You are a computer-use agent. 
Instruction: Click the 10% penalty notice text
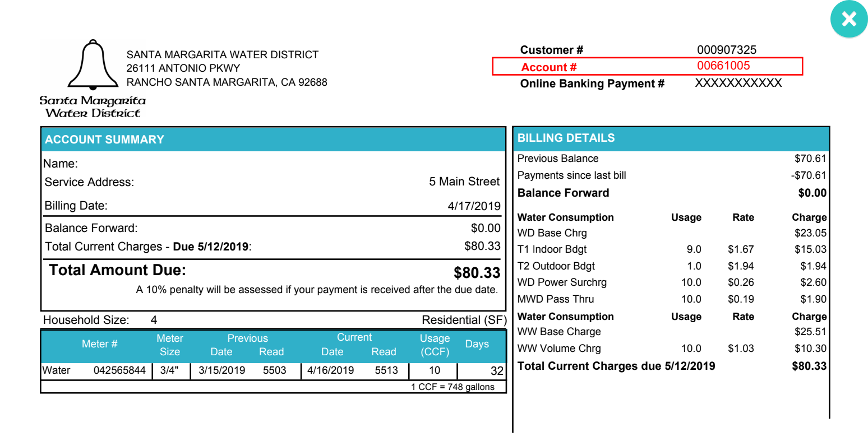(317, 290)
